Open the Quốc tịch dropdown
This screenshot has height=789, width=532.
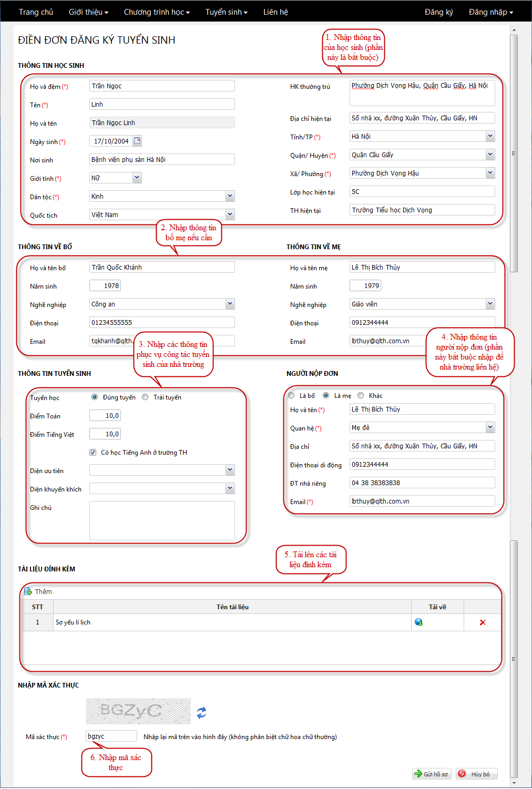(230, 214)
